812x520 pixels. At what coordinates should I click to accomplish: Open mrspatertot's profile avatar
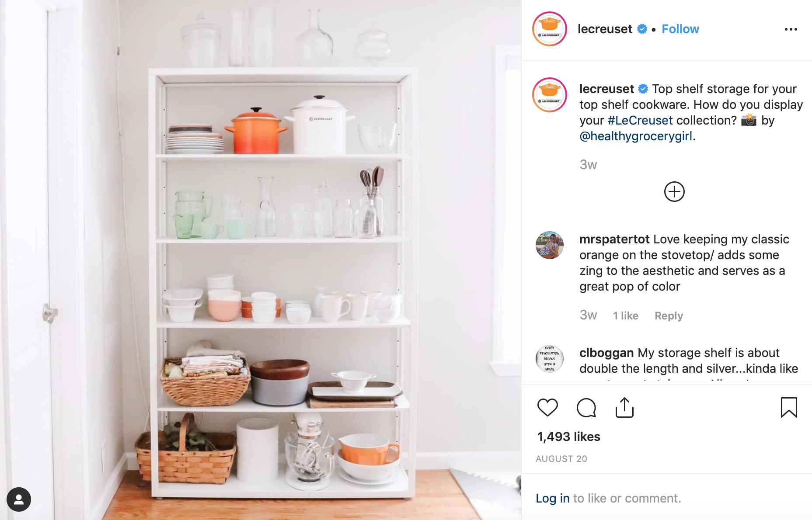click(x=550, y=245)
